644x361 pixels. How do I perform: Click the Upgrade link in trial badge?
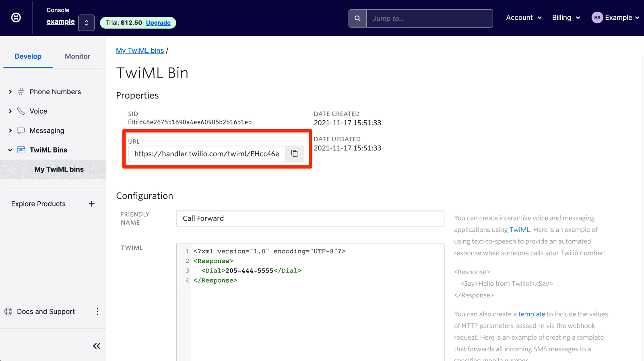click(x=158, y=23)
